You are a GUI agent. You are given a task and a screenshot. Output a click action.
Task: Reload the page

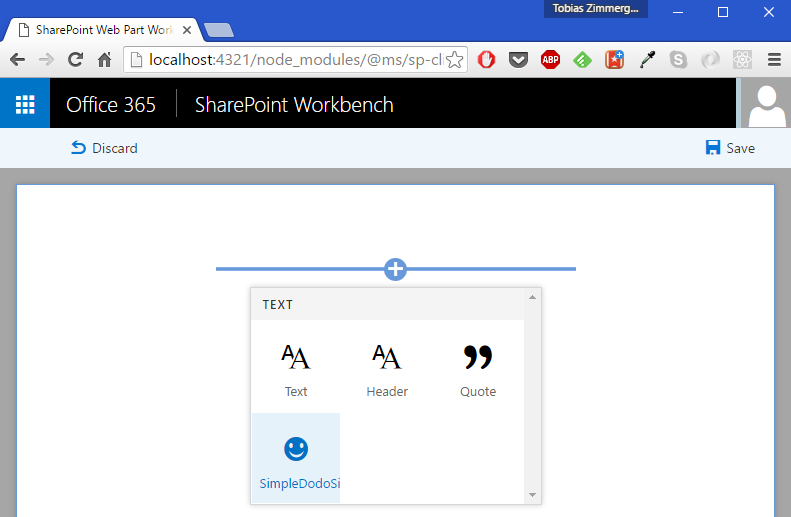click(x=76, y=60)
